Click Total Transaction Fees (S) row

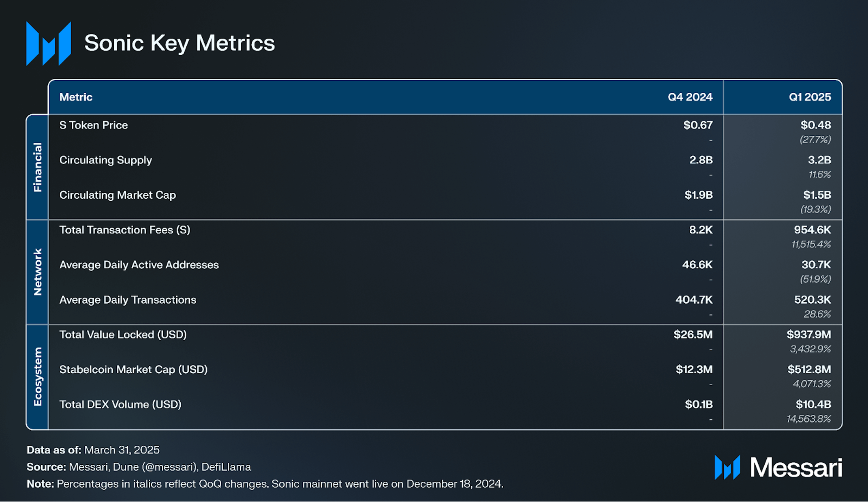tap(445, 237)
